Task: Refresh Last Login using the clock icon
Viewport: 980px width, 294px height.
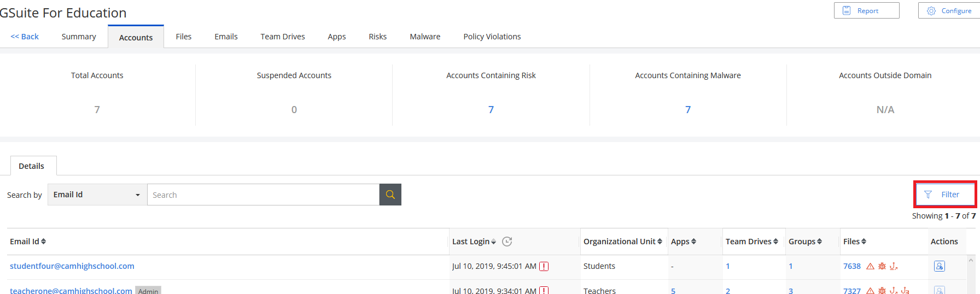Action: pos(507,242)
